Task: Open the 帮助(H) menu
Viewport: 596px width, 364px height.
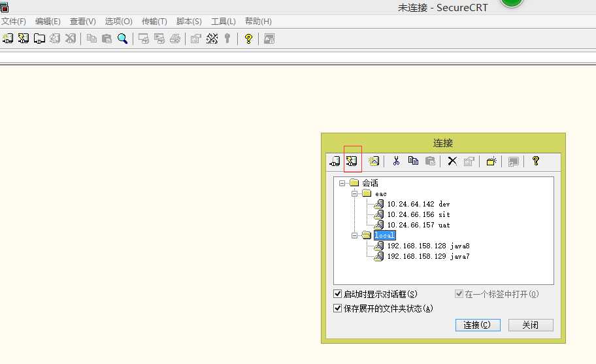Action: (x=259, y=22)
